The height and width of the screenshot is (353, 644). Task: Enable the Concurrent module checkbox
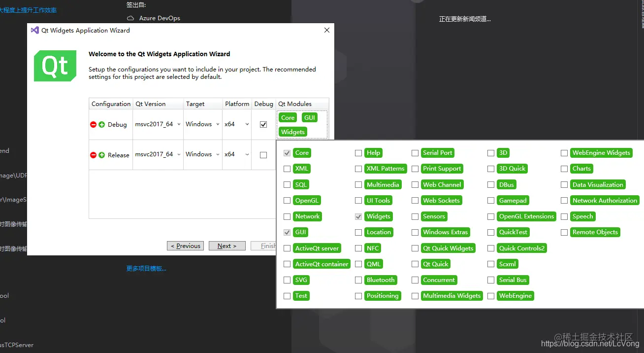coord(415,280)
